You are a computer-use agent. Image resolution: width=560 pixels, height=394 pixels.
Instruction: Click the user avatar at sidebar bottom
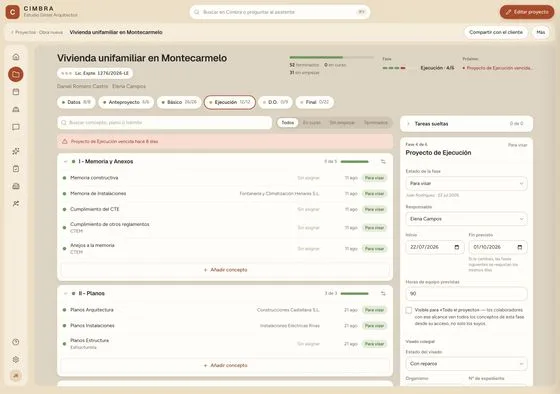pyautogui.click(x=16, y=375)
